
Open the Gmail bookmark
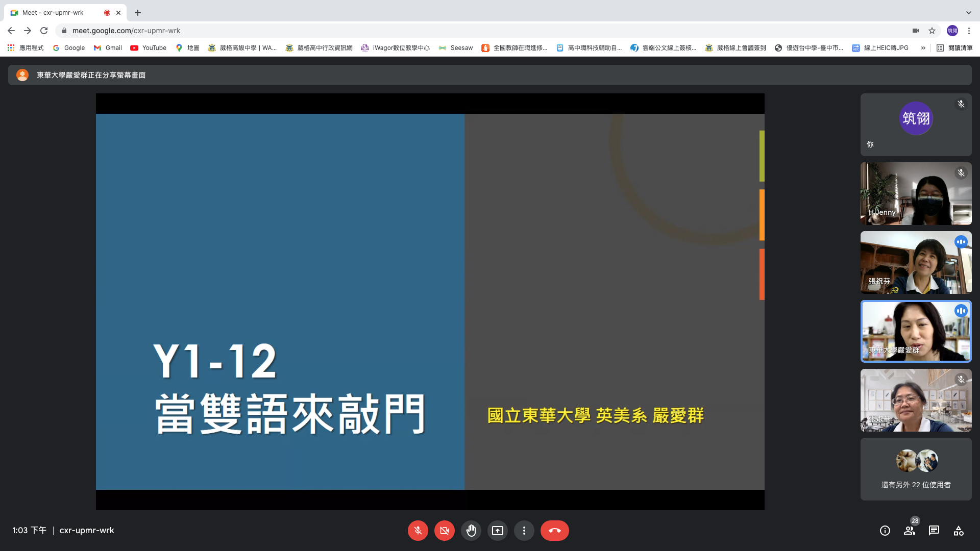click(x=108, y=48)
